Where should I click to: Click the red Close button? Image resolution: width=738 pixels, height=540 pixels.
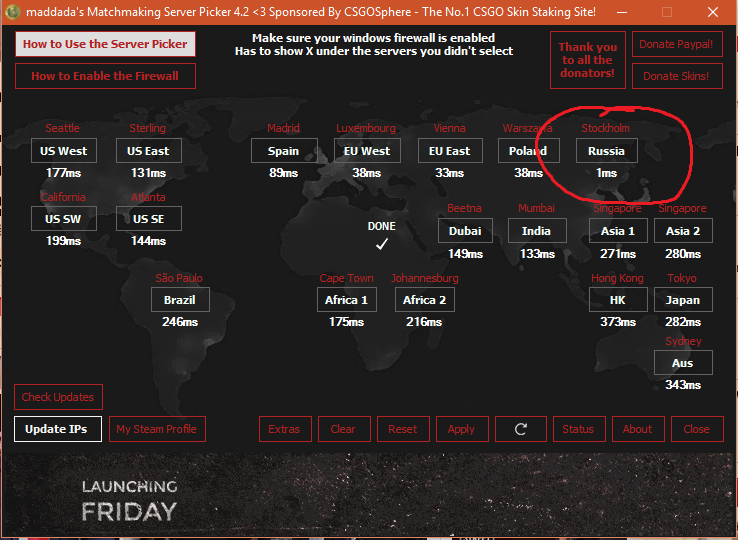pyautogui.click(x=697, y=429)
